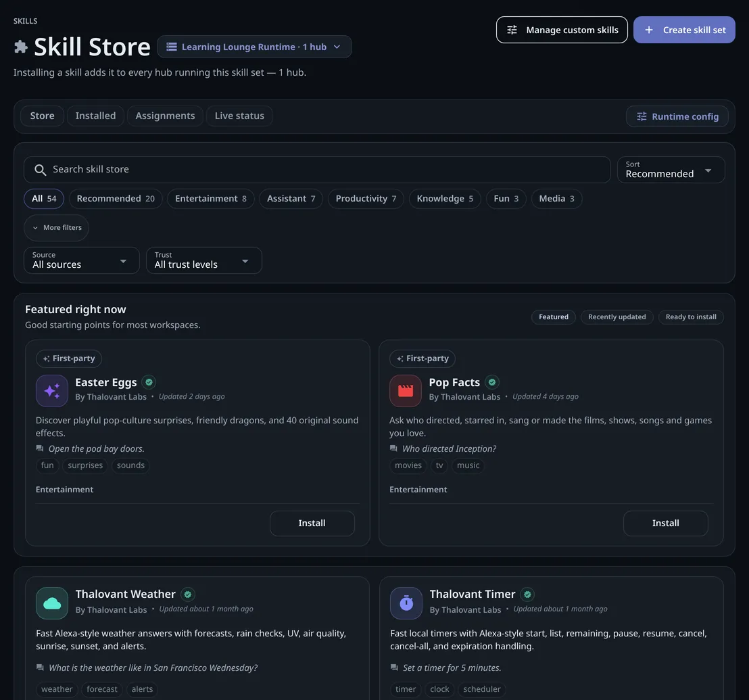Collapse the More filters expander

56,228
